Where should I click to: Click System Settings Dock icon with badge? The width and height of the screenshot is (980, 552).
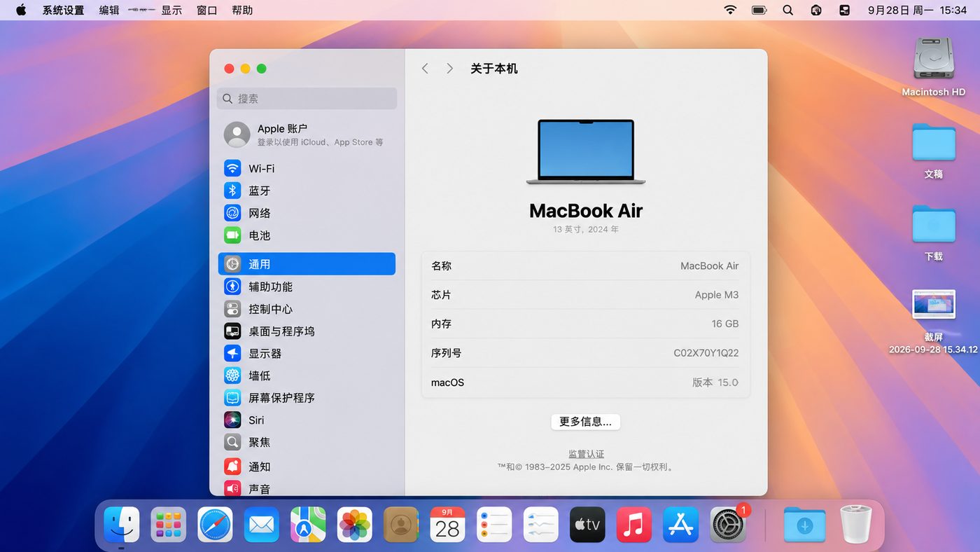click(x=728, y=525)
